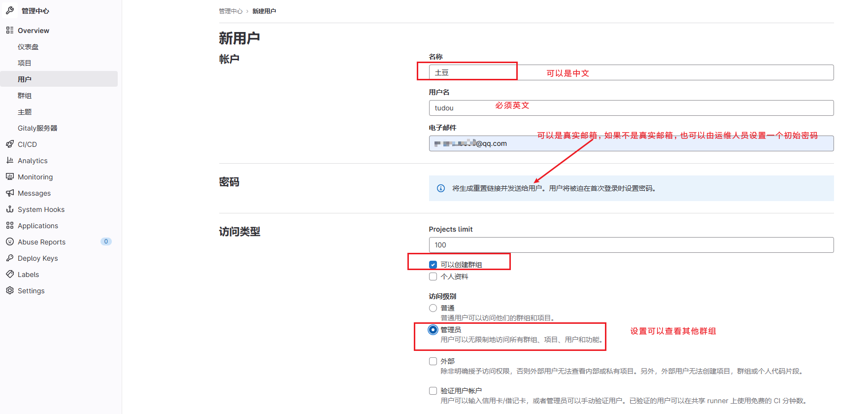
Task: Open the 群组 sidebar menu item
Action: [x=25, y=96]
